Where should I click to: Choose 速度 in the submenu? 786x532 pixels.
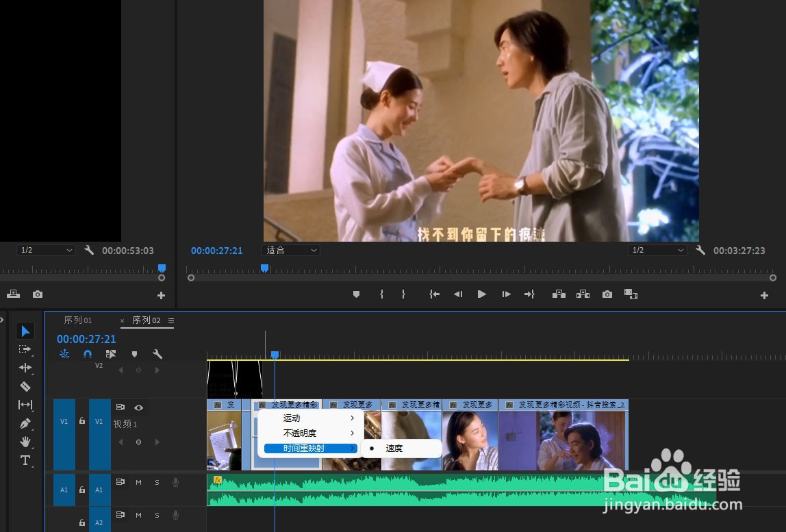click(x=401, y=448)
